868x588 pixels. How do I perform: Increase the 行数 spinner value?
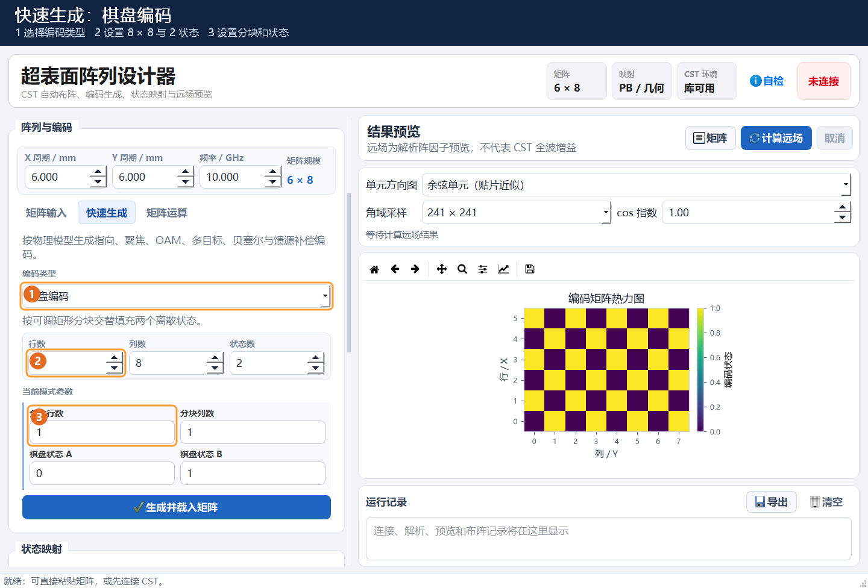pos(114,358)
